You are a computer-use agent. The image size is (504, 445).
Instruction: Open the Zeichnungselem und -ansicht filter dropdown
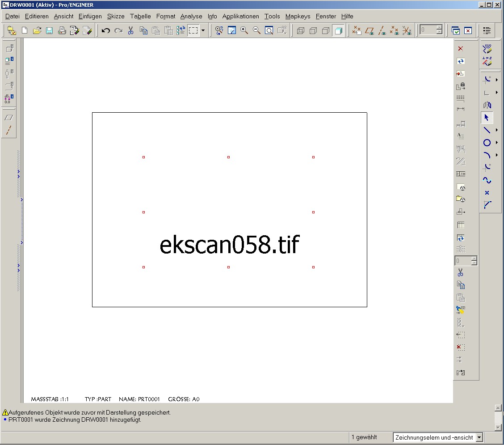pos(479,437)
